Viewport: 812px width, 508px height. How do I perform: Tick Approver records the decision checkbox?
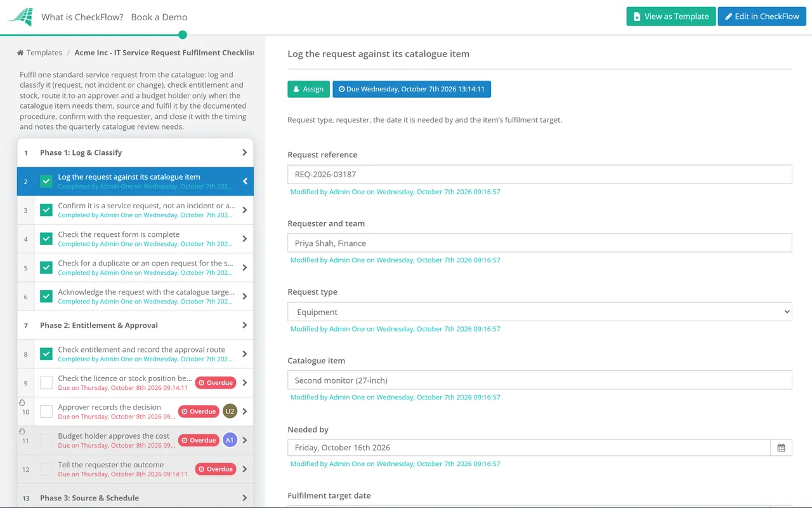point(46,411)
